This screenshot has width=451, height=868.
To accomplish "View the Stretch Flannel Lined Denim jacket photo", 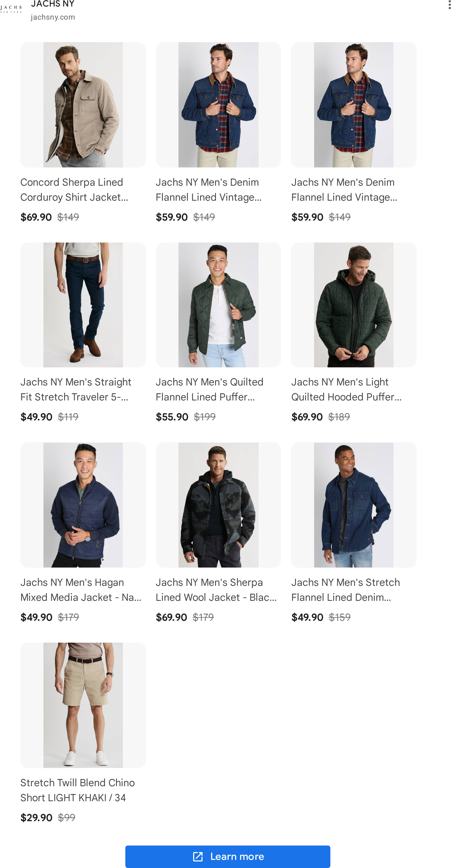I will tap(353, 505).
